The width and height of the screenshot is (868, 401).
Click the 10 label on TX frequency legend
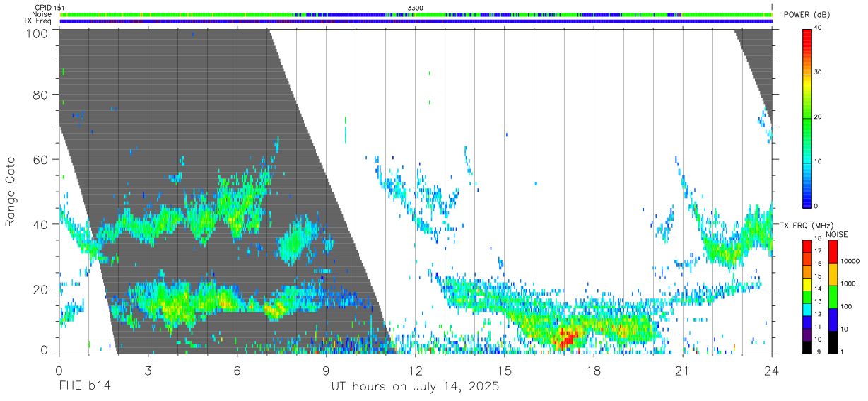click(819, 340)
